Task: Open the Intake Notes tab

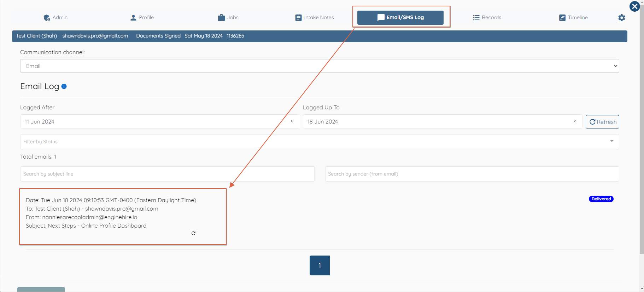Action: [x=315, y=17]
